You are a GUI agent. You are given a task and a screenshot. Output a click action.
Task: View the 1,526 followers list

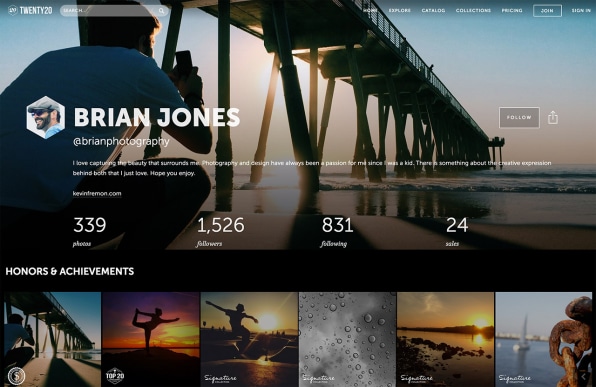220,232
